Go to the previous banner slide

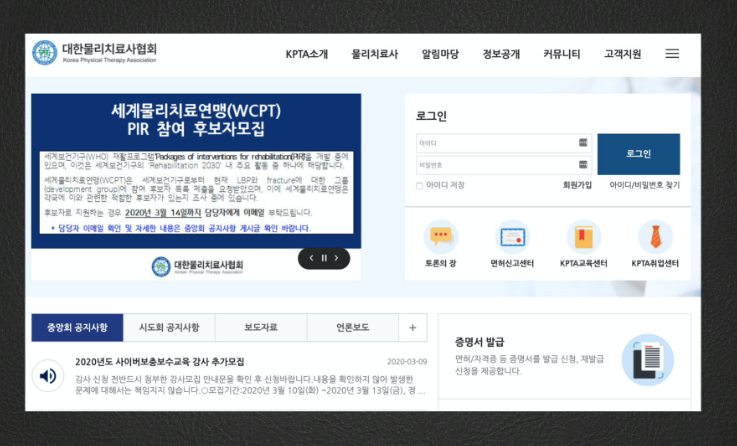pos(311,258)
